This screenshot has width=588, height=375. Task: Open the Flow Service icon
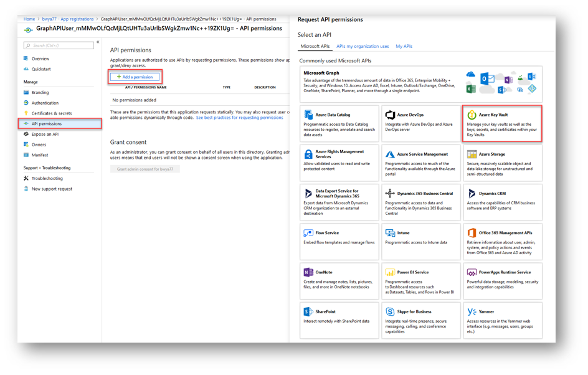(x=308, y=233)
